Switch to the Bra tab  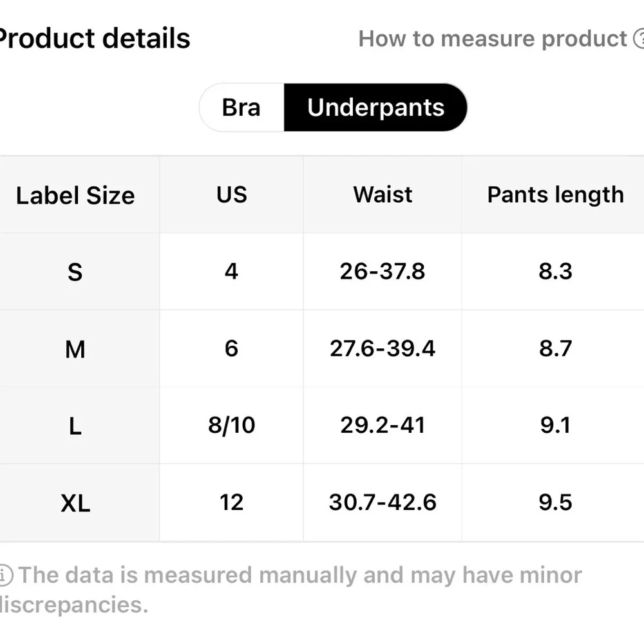[241, 108]
